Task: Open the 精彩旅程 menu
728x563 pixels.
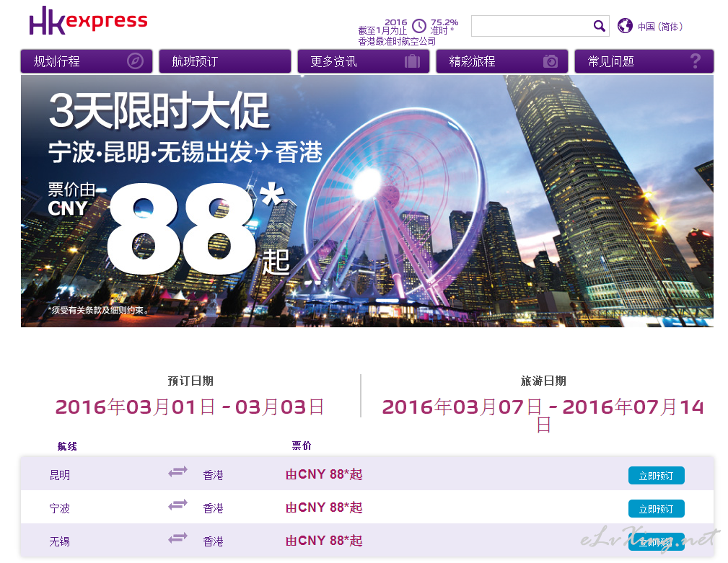Action: point(473,61)
